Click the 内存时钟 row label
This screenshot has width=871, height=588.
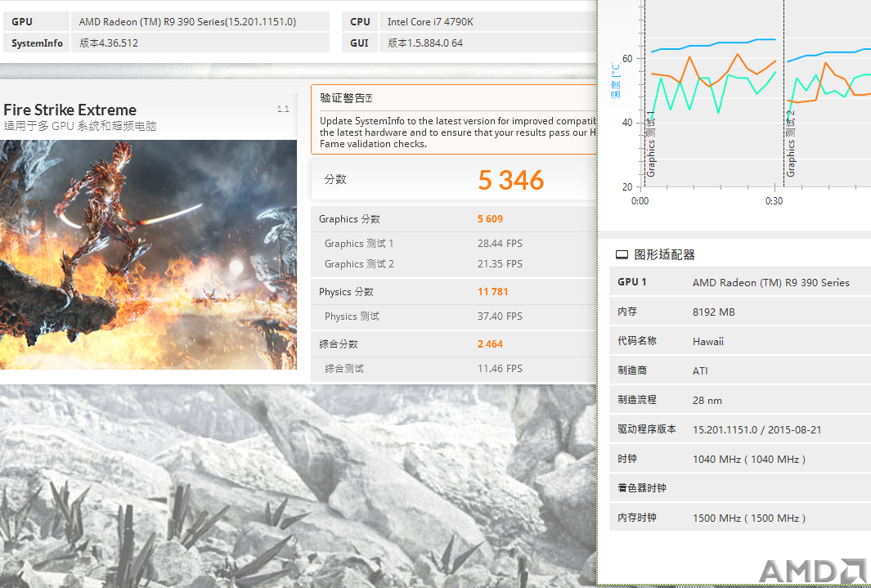tap(636, 518)
